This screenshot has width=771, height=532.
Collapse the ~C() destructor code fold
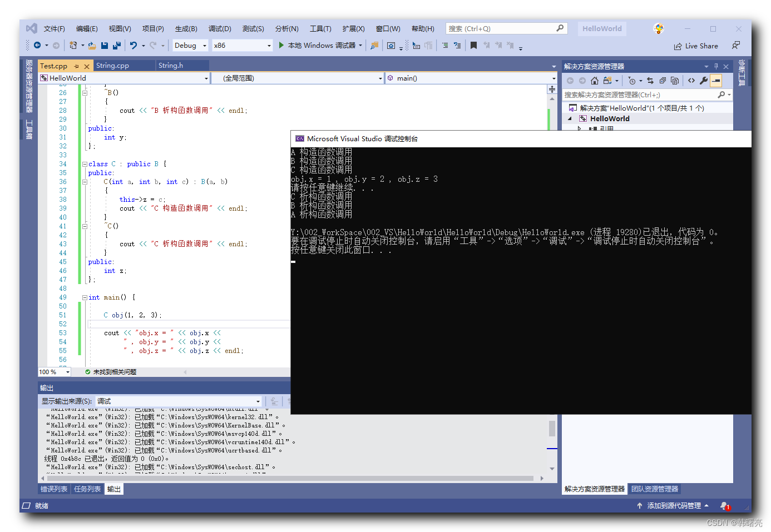point(85,226)
